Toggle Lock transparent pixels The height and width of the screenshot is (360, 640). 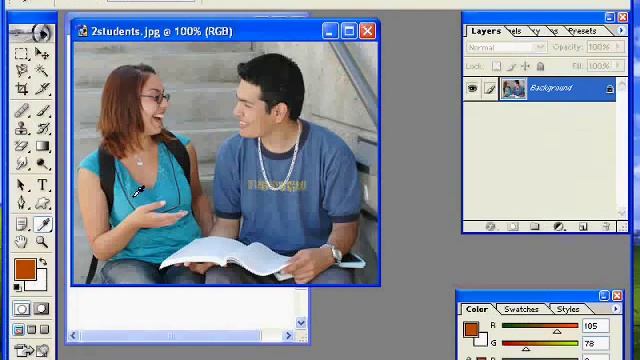(x=496, y=66)
